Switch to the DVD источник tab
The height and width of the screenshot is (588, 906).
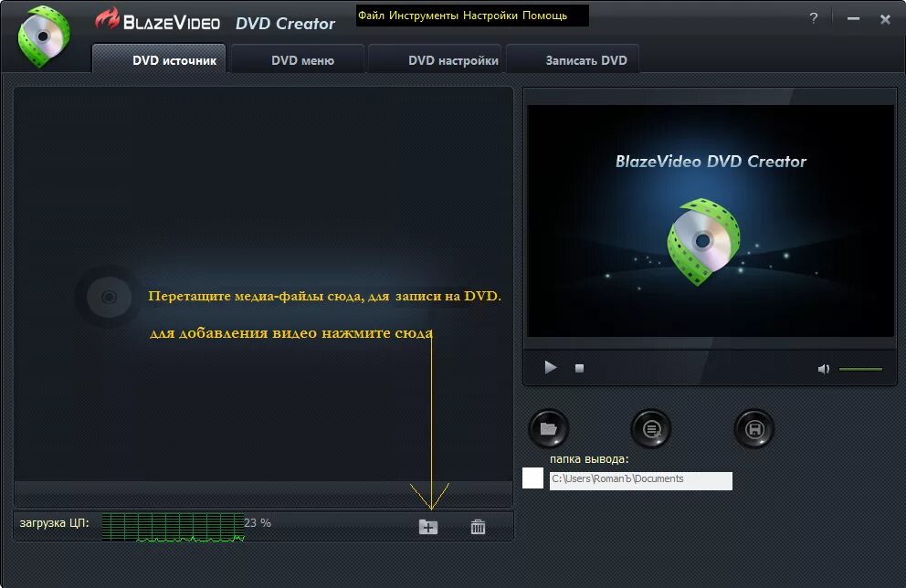(159, 59)
